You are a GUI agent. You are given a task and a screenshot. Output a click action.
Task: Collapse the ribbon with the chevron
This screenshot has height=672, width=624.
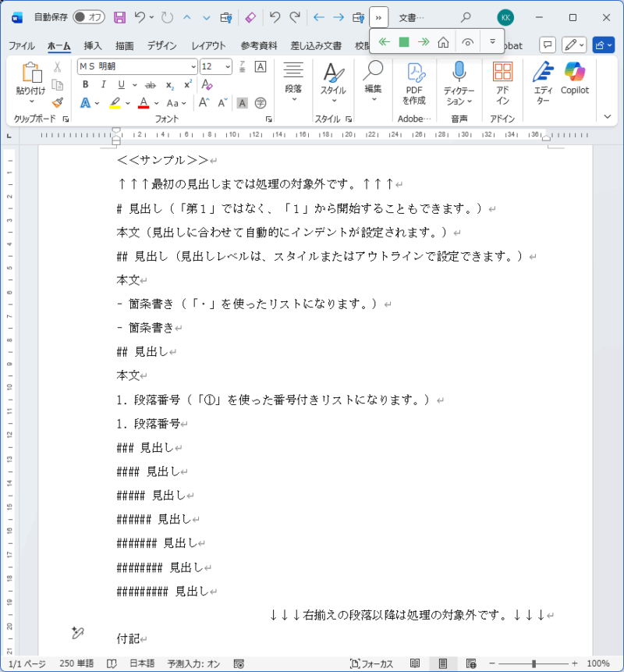608,116
